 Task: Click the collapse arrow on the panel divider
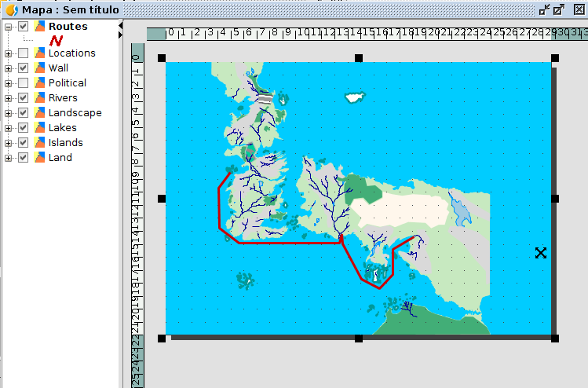coord(121,26)
